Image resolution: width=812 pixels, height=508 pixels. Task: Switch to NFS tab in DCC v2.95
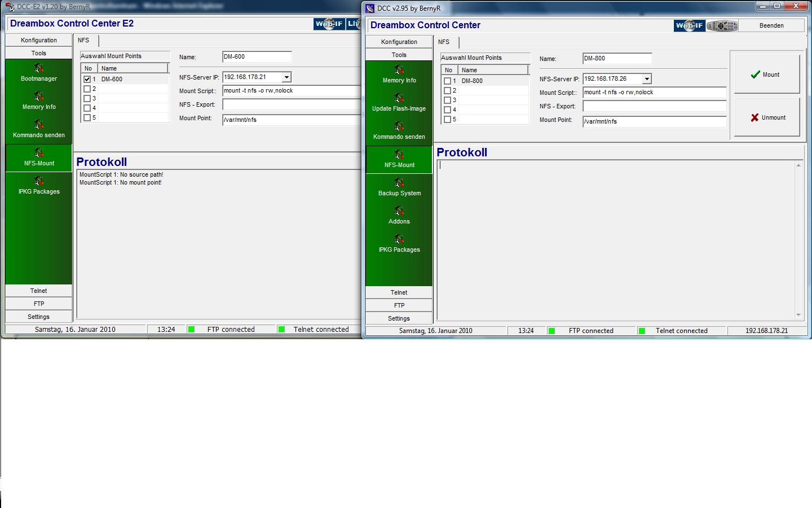tap(444, 42)
